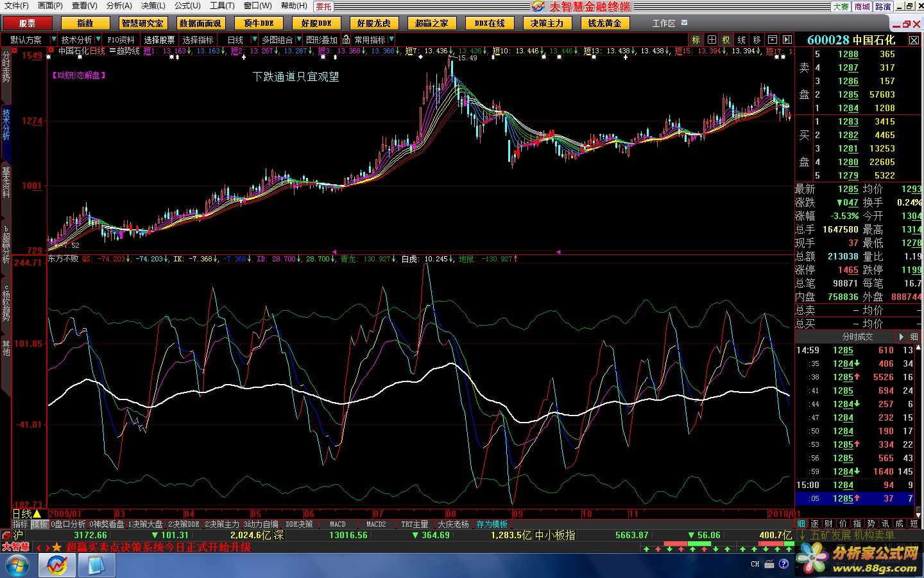Click the 股票 red button
The image size is (924, 578).
click(28, 23)
